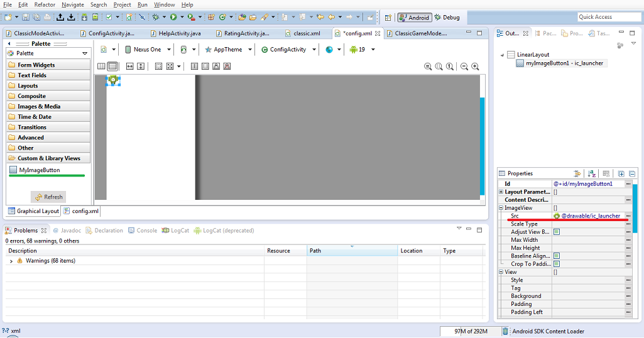Set vertical LinearLayout orientation icon
Viewport: 644px width, 338px height.
(x=112, y=66)
